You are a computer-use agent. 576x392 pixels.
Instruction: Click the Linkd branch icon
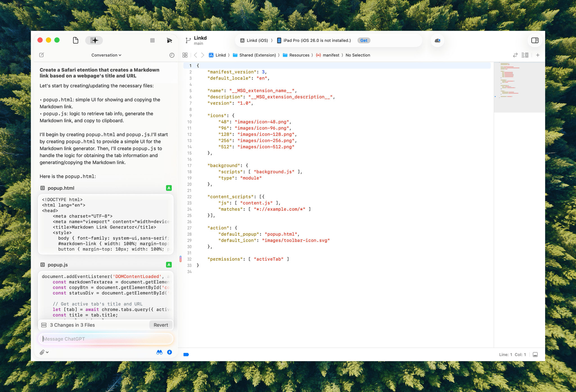(x=188, y=40)
